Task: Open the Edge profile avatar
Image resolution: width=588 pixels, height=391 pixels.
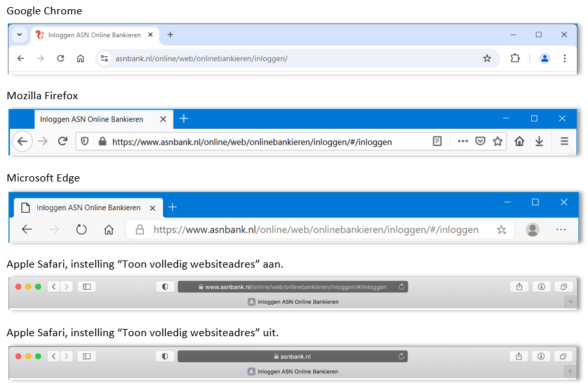Action: tap(533, 229)
